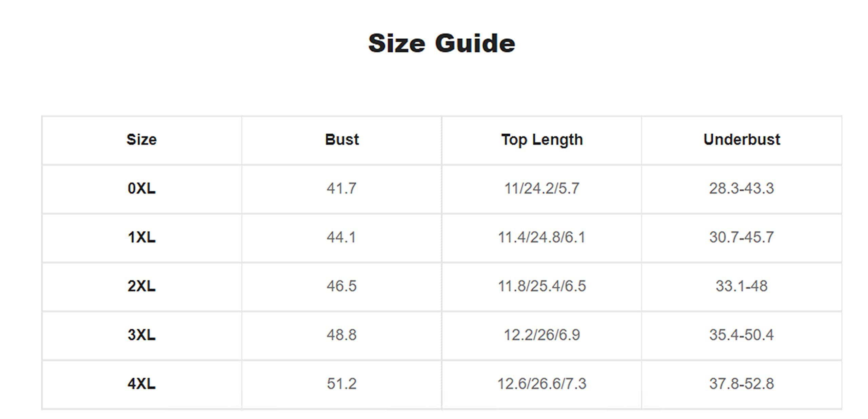Screen dimensions: 868x419
Task: Select underbust range 33.1-48
Action: (x=742, y=286)
